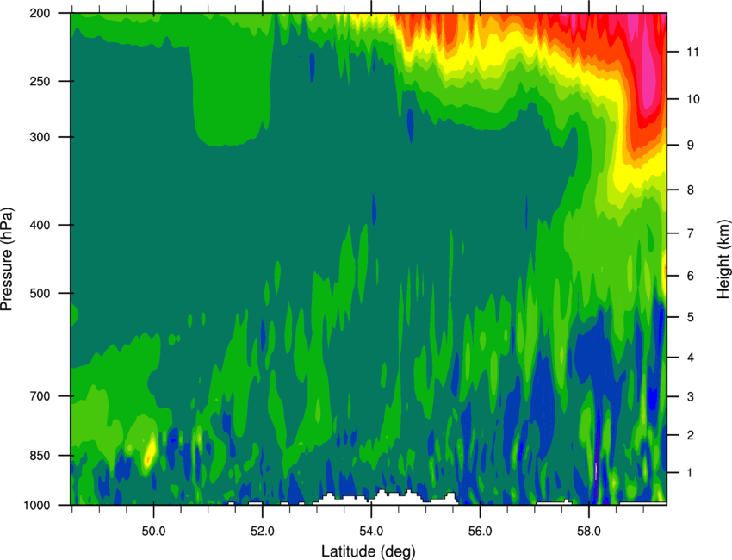The height and width of the screenshot is (560, 732).
Task: Click the 'Height (km)' axis title
Action: 723,258
